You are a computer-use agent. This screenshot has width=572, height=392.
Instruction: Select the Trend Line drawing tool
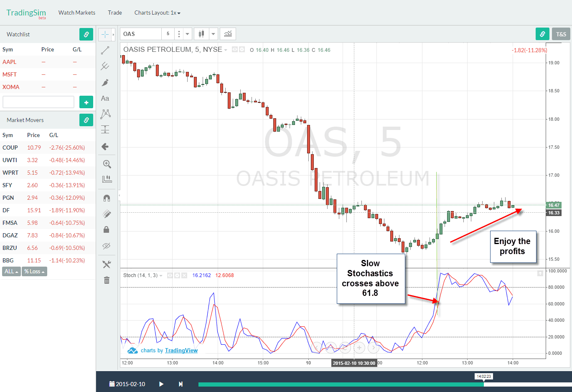tap(106, 50)
